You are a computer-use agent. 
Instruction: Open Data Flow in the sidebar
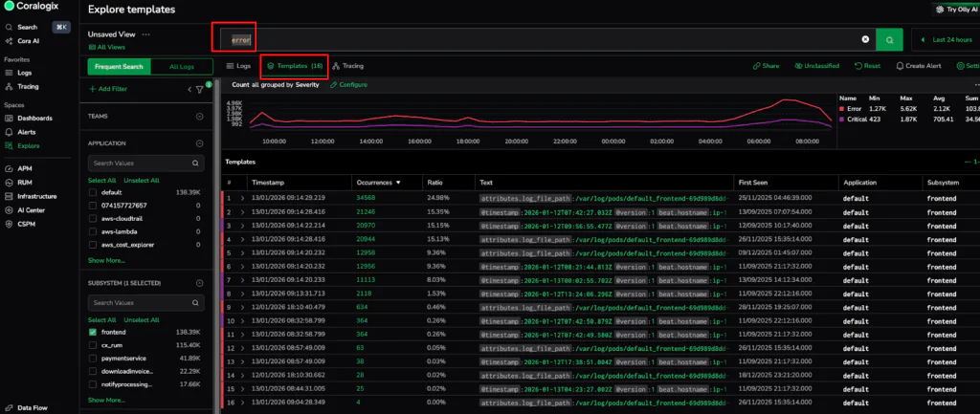pos(33,406)
